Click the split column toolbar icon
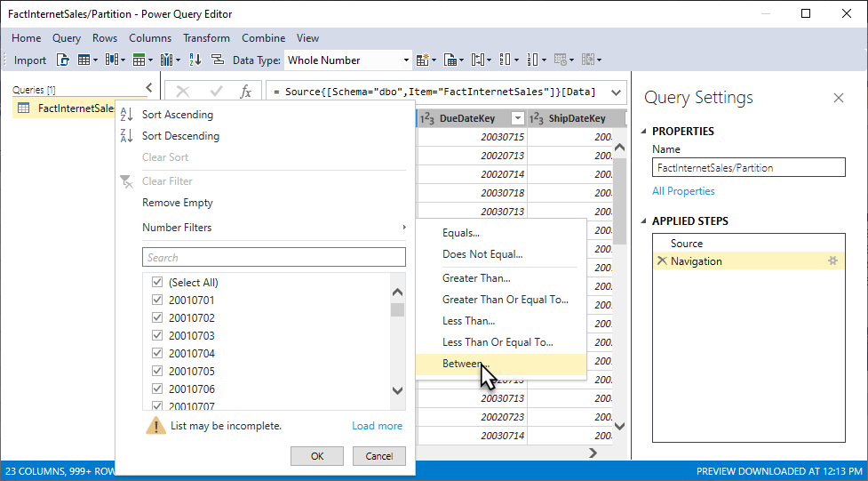 [166, 60]
